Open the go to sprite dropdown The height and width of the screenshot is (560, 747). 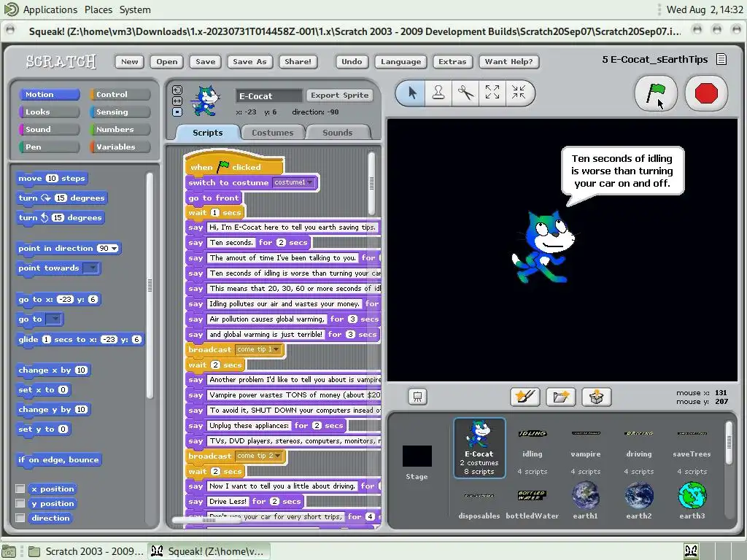tap(54, 319)
